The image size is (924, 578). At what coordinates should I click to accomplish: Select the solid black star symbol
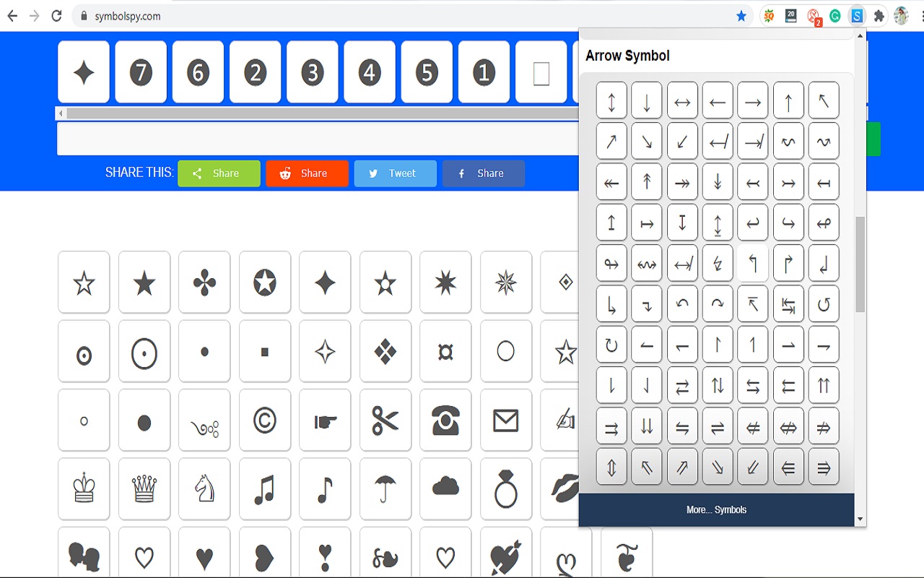[x=144, y=282]
